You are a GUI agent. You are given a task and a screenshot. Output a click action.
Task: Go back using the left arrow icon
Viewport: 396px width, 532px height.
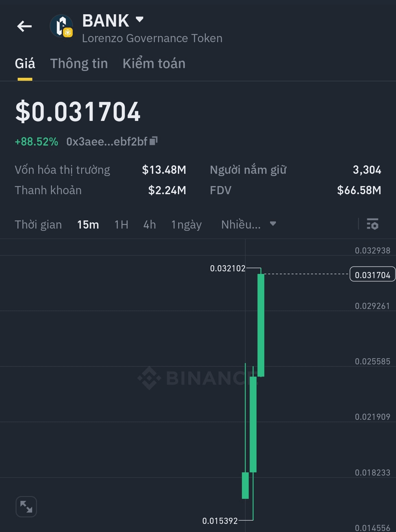pos(24,26)
